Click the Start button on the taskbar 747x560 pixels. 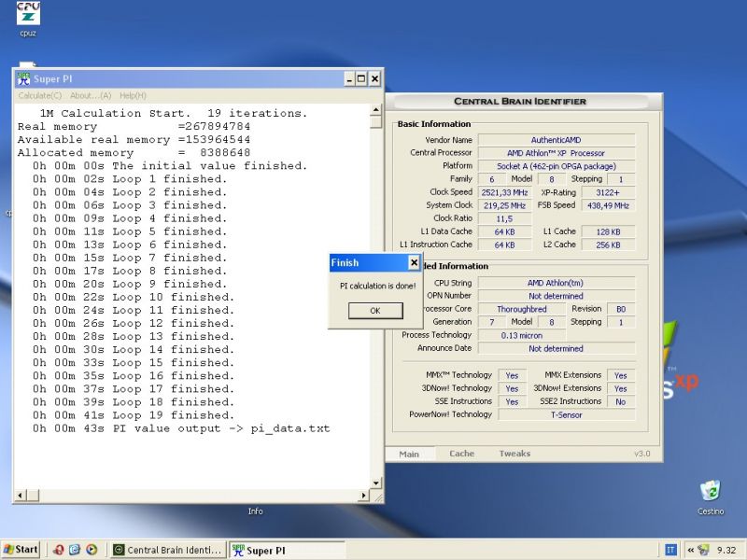click(x=21, y=550)
